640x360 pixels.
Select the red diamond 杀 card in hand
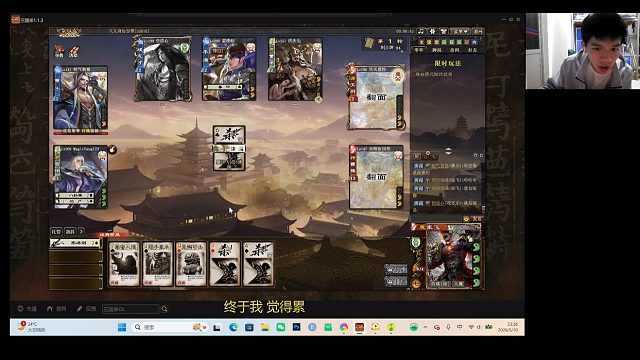pos(224,264)
